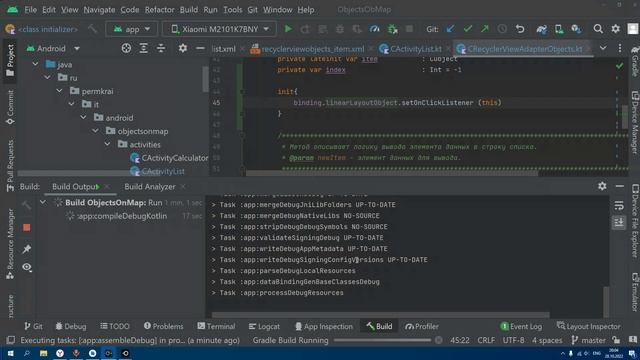Toggle the Commit side panel button
The height and width of the screenshot is (360, 640).
10,107
